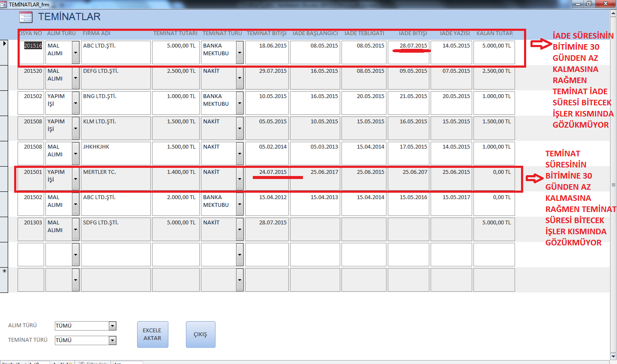Viewport: 617px width, 364px height.
Task: Click the vertical scrollbar up arrow
Action: pyautogui.click(x=613, y=13)
